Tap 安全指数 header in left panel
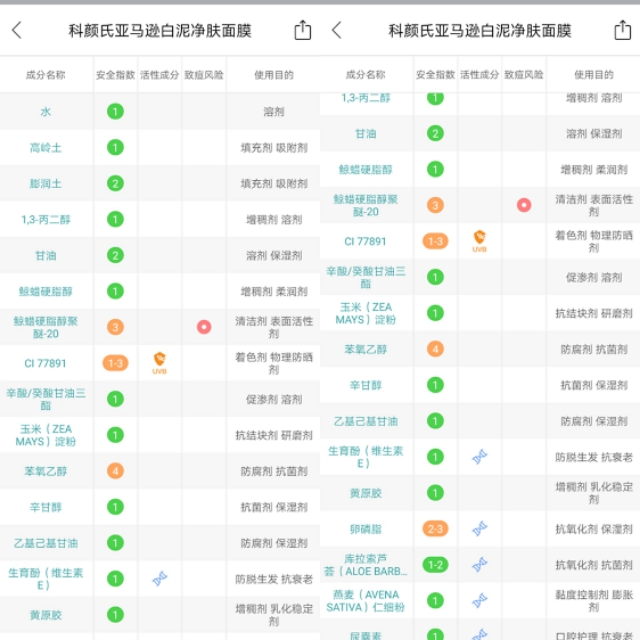Image resolution: width=640 pixels, height=640 pixels. (x=116, y=75)
